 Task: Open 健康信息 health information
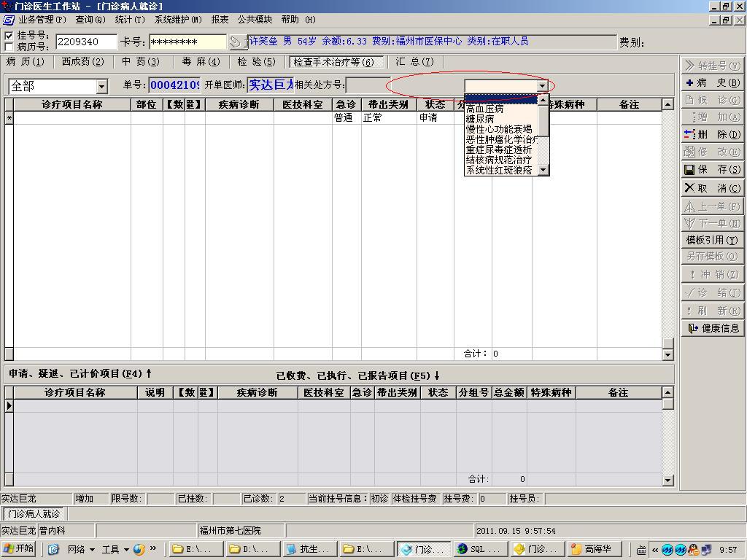click(712, 329)
